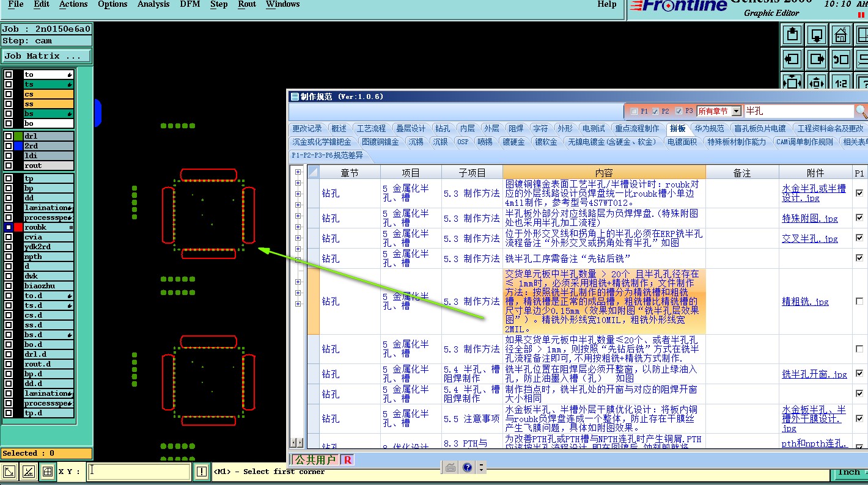Open the 特殊附图.jpg attachment link
Screen dimensions: 868x485
coord(810,219)
